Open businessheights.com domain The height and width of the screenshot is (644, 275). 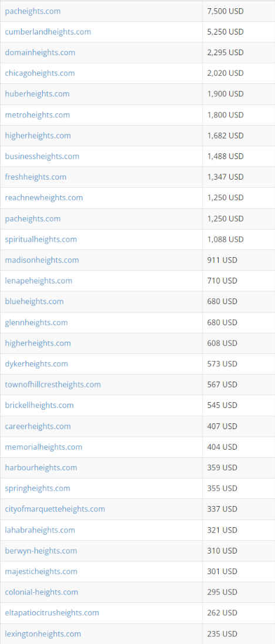coord(42,156)
